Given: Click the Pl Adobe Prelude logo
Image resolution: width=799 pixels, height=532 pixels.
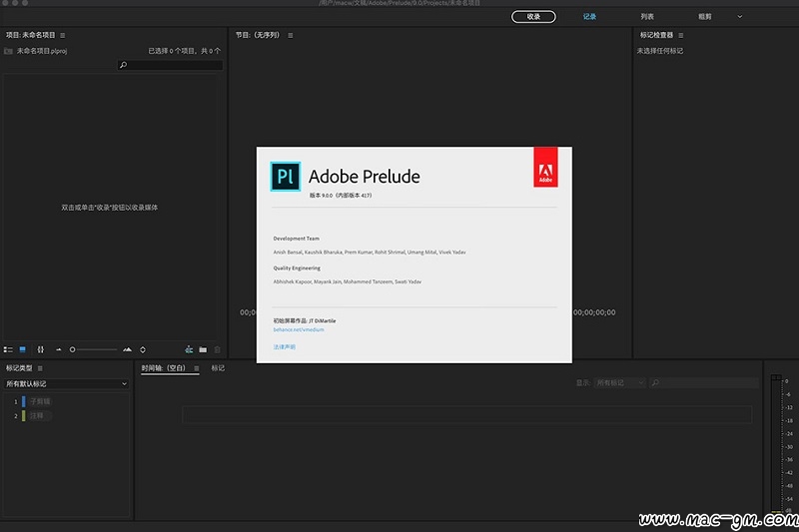Looking at the screenshot, I should coord(286,176).
